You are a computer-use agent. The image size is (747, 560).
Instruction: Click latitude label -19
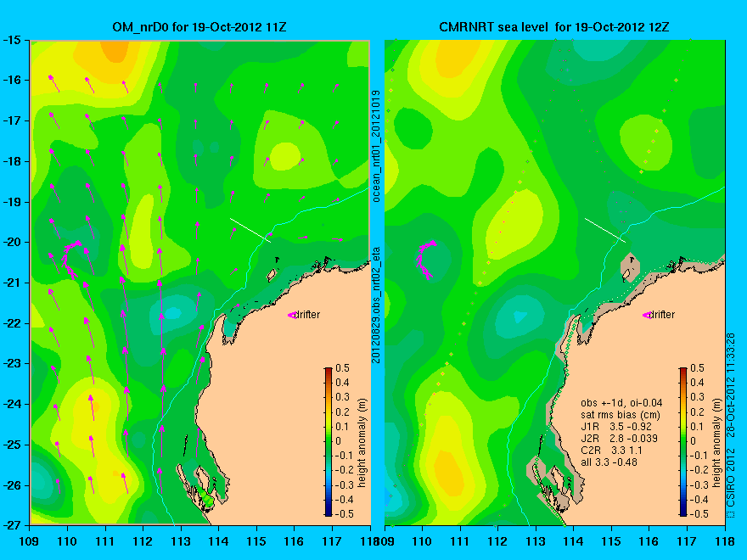pyautogui.click(x=12, y=202)
